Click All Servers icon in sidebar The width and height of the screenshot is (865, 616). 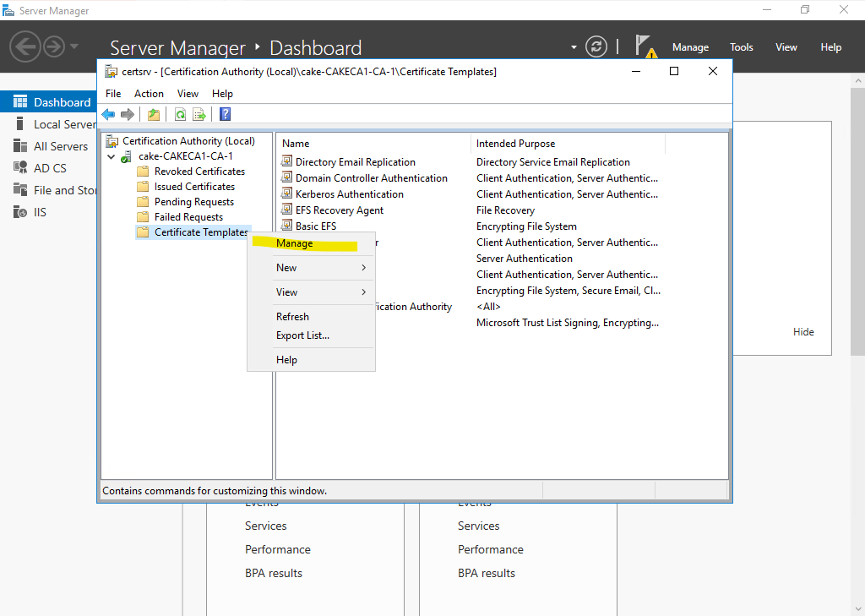(x=20, y=145)
